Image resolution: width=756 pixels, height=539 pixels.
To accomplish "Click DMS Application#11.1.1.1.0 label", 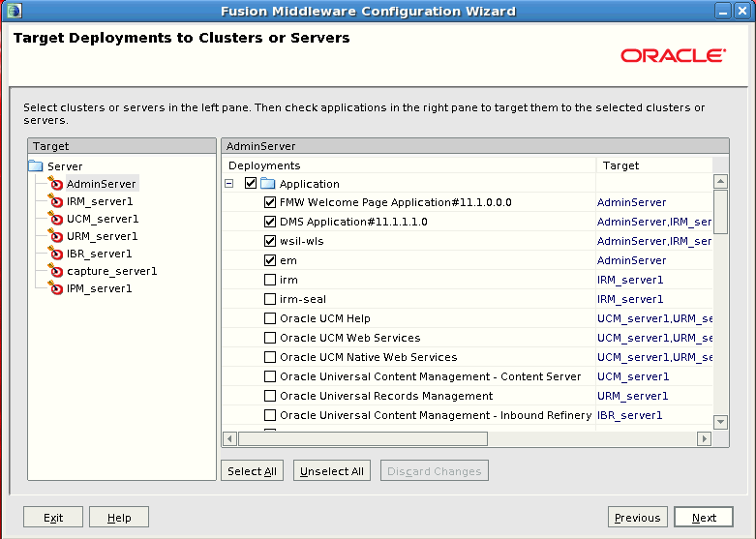I will click(353, 222).
